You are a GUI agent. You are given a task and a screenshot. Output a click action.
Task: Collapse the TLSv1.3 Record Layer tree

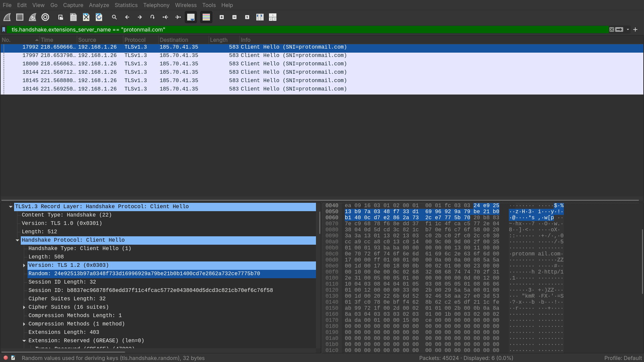11,207
